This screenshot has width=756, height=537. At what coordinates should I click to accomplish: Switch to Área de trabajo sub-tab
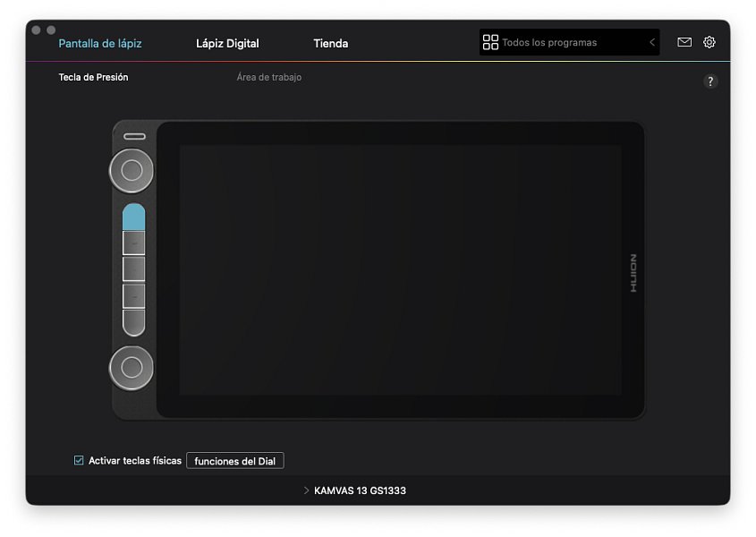click(x=268, y=78)
